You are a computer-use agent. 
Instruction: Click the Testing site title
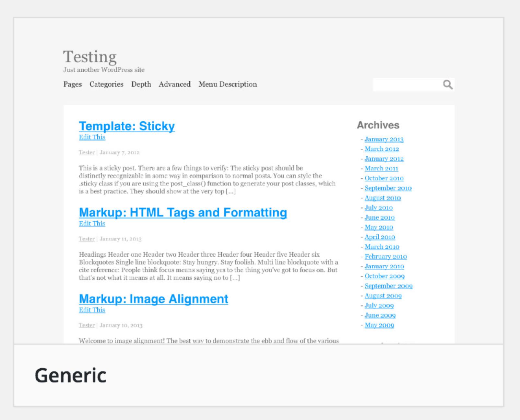[x=89, y=57]
